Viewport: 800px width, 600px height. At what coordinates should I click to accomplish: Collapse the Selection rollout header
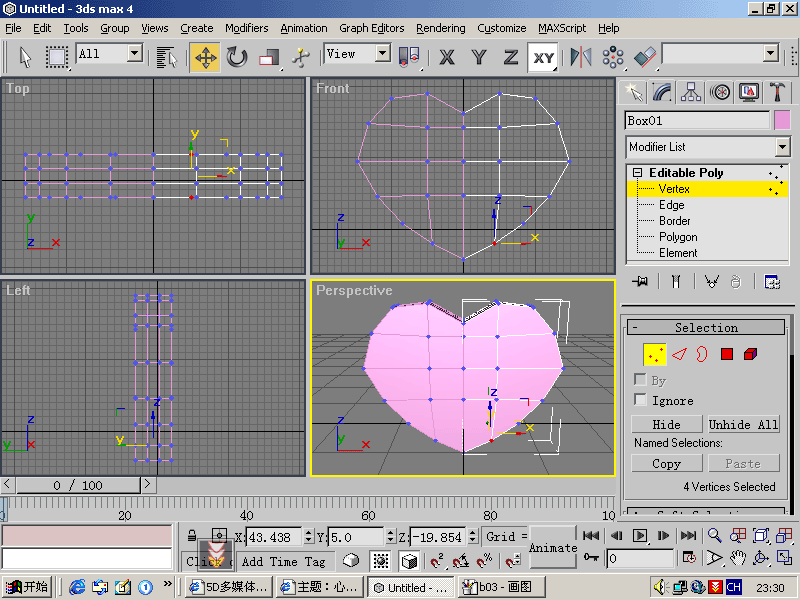pyautogui.click(x=706, y=328)
